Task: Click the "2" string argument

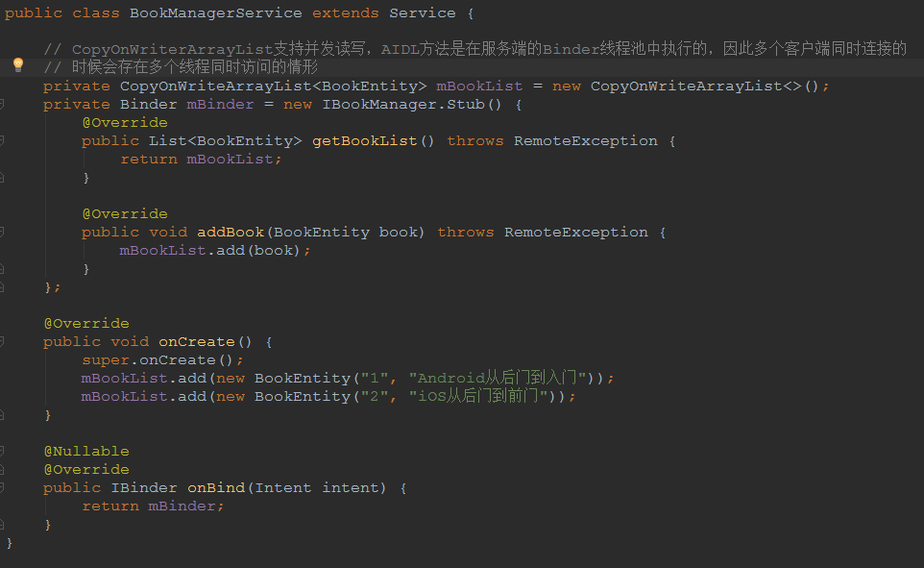Action: (375, 397)
